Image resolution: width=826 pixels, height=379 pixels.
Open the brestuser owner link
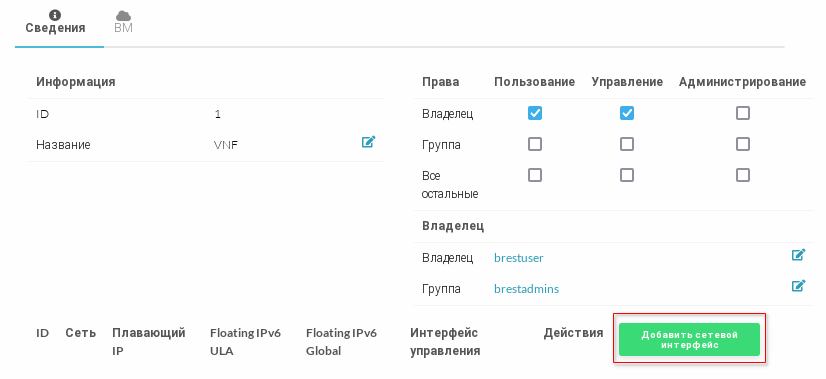(x=519, y=258)
